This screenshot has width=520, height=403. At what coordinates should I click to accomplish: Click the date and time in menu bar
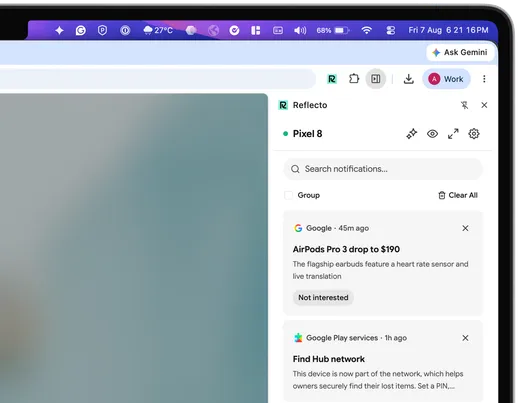(448, 30)
